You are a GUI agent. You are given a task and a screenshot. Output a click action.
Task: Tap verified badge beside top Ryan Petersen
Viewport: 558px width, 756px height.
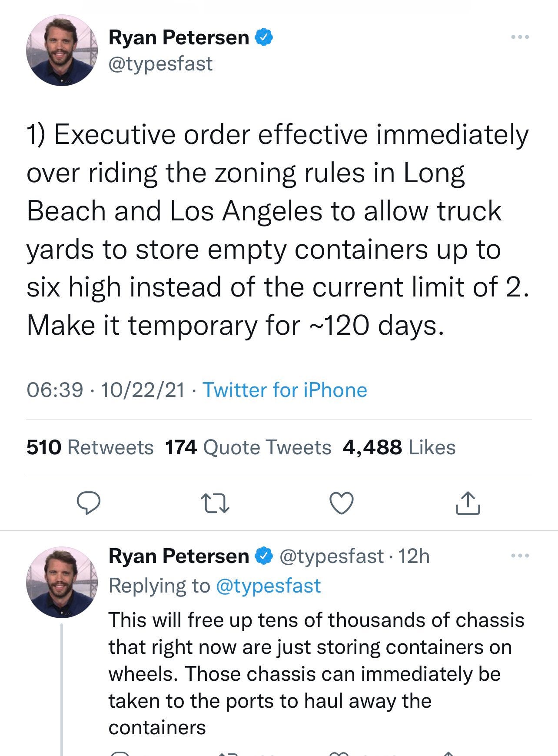tap(264, 38)
